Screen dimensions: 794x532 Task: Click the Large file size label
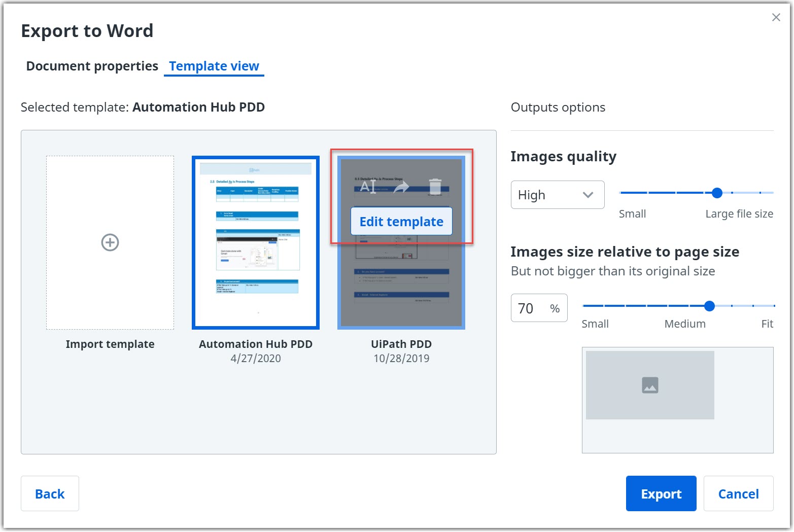point(739,214)
